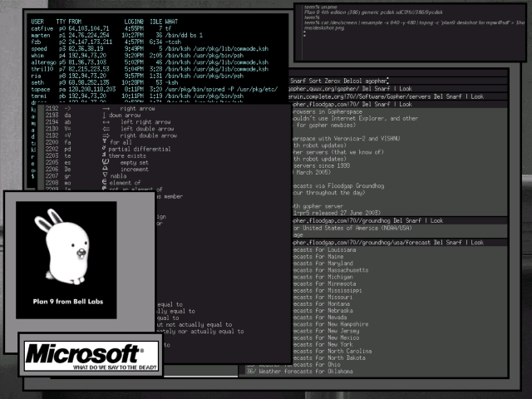Image resolution: width=532 pixels, height=399 pixels.
Task: Click the left double arrow glyph
Action: point(106,129)
